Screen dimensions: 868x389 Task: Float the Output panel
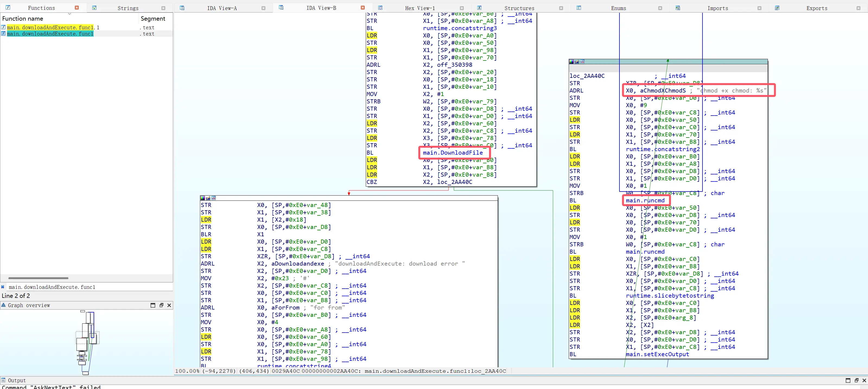(x=856, y=380)
